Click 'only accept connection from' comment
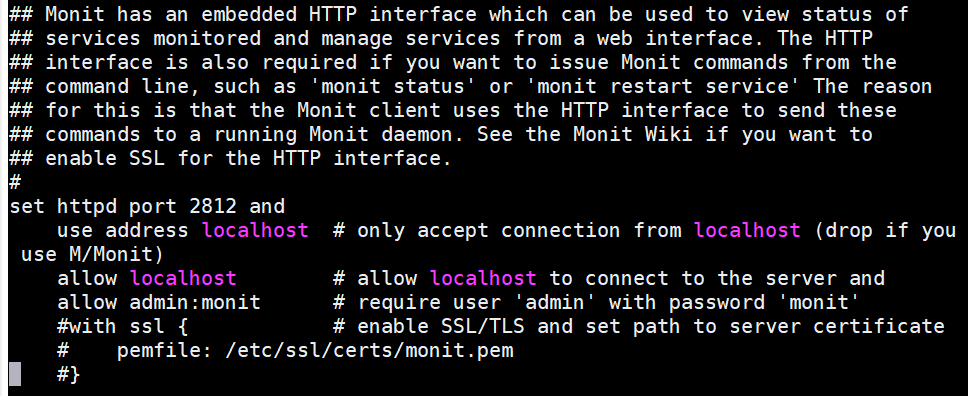This screenshot has height=396, width=968. [520, 230]
